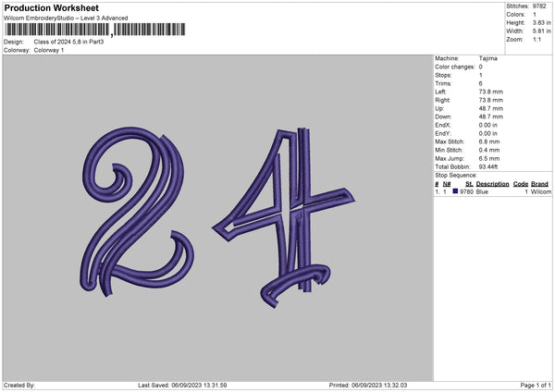Click the Stops value
Image resolution: width=555 pixels, height=392 pixels.
click(481, 76)
